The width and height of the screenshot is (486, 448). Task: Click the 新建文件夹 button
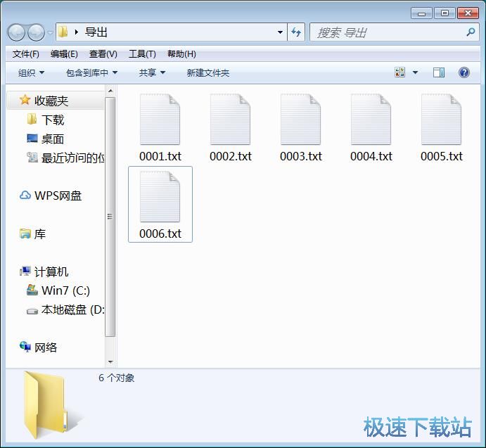(x=208, y=73)
